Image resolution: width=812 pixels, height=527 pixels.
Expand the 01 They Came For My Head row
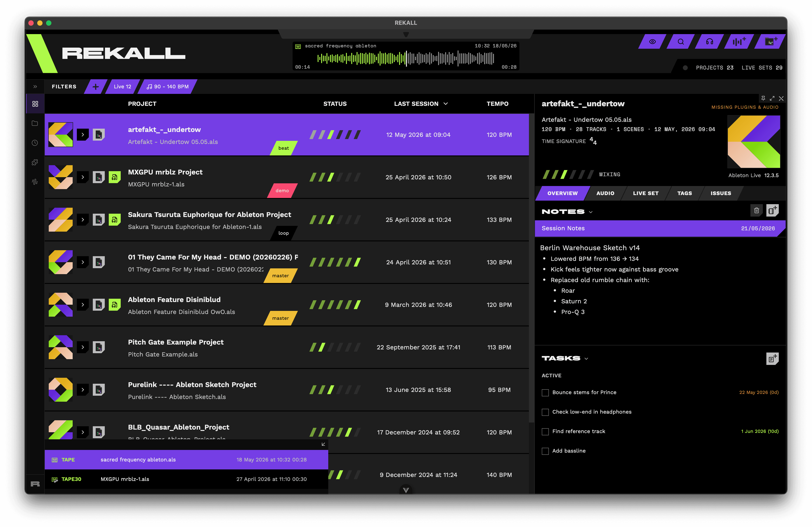pyautogui.click(x=83, y=262)
